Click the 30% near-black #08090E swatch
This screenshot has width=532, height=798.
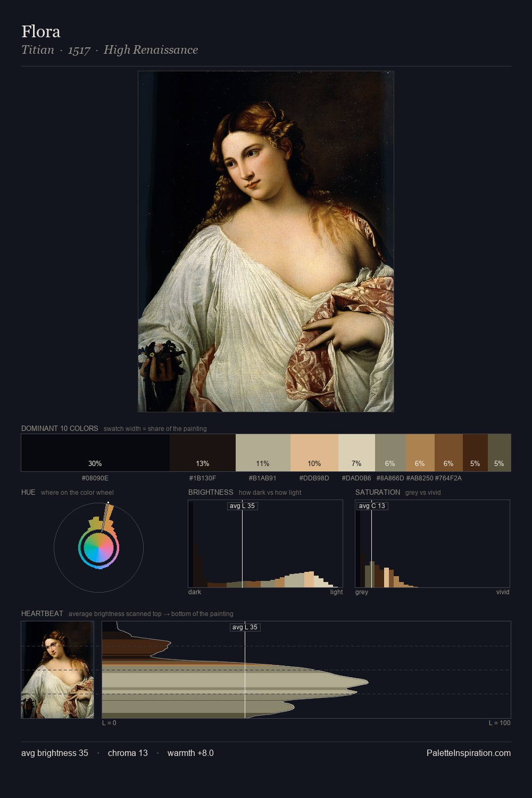(95, 453)
